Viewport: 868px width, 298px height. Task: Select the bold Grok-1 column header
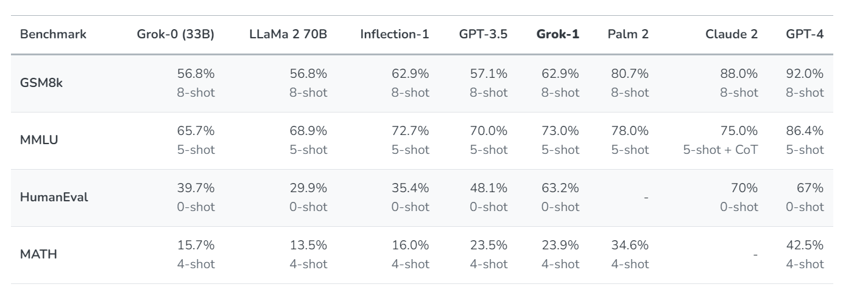click(x=558, y=35)
